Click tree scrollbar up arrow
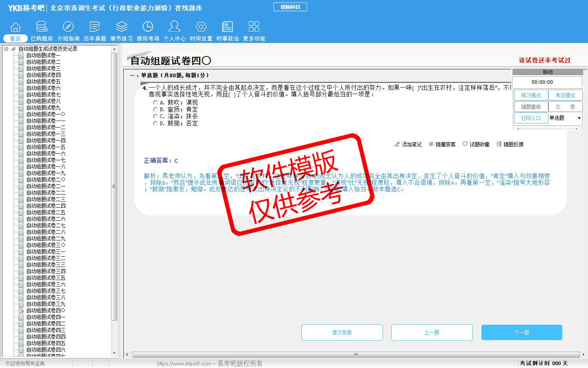The image size is (588, 368). tap(114, 49)
